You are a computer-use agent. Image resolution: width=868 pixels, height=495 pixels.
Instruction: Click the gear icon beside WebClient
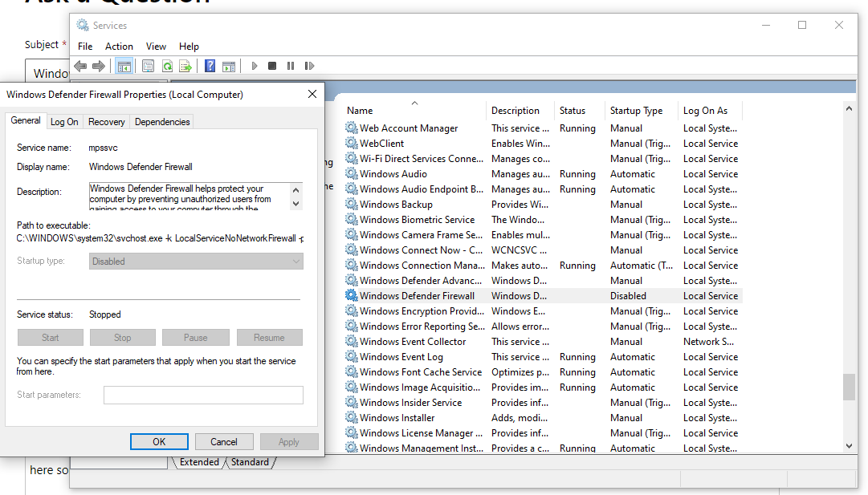click(351, 144)
